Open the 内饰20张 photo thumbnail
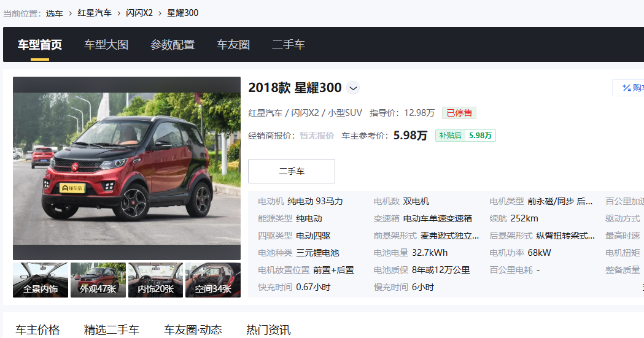The width and height of the screenshot is (644, 338). point(156,280)
